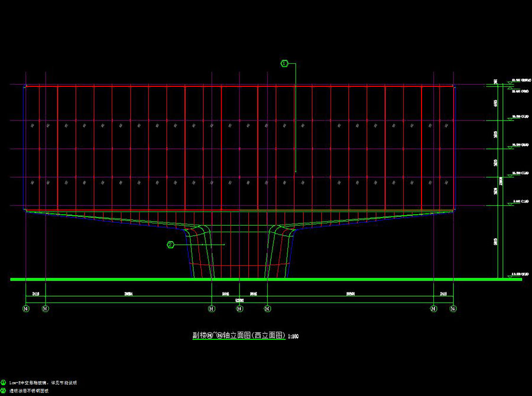532x396 pixels.
Task: Click callout bubble 2 beside the base column
Action: (170, 245)
